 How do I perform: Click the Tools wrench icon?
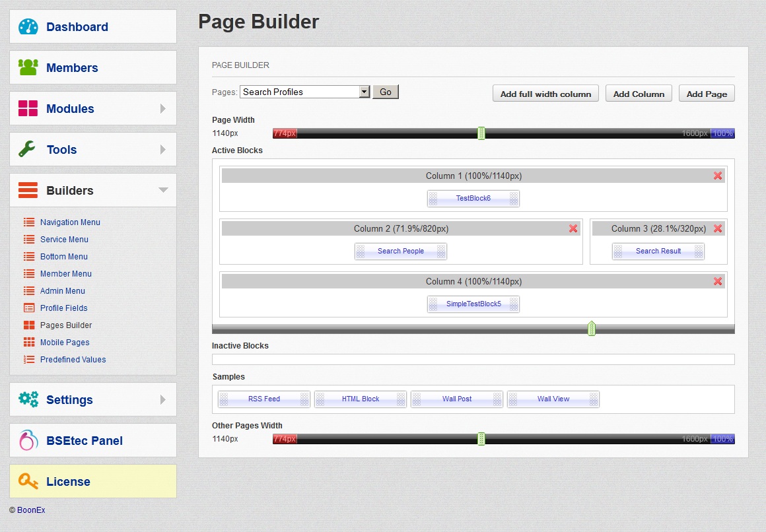pos(27,149)
